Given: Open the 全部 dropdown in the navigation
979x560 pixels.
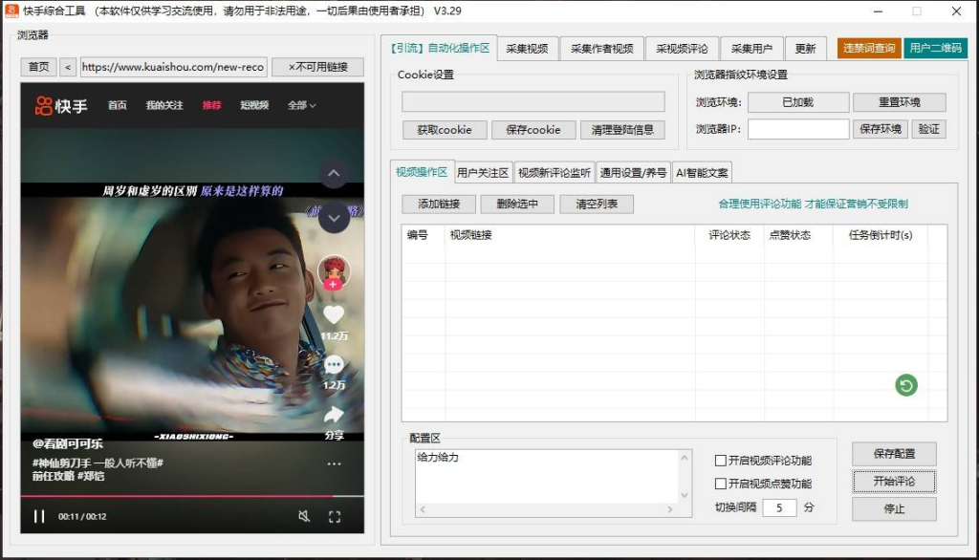Looking at the screenshot, I should point(300,106).
